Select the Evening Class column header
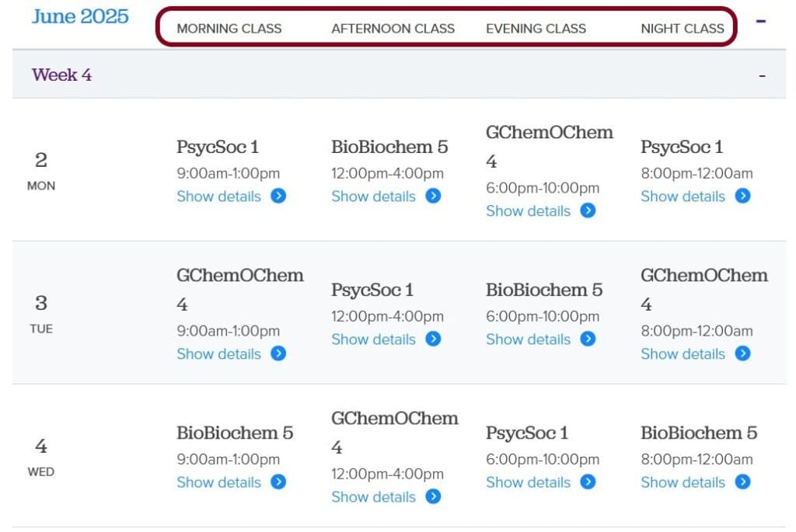The height and width of the screenshot is (532, 796). [x=536, y=29]
